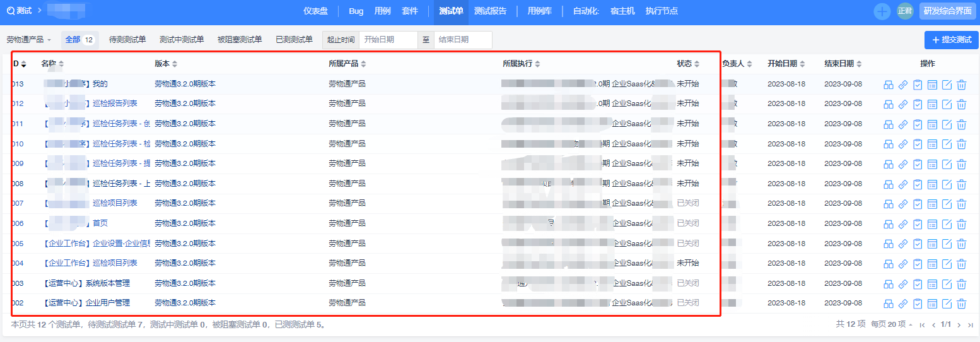Click the edit icon in row 010
Screen dimensions: 980x342
tap(947, 144)
